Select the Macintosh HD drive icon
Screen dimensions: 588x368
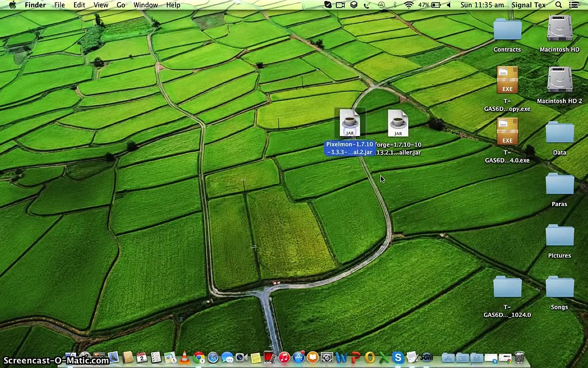pyautogui.click(x=559, y=31)
